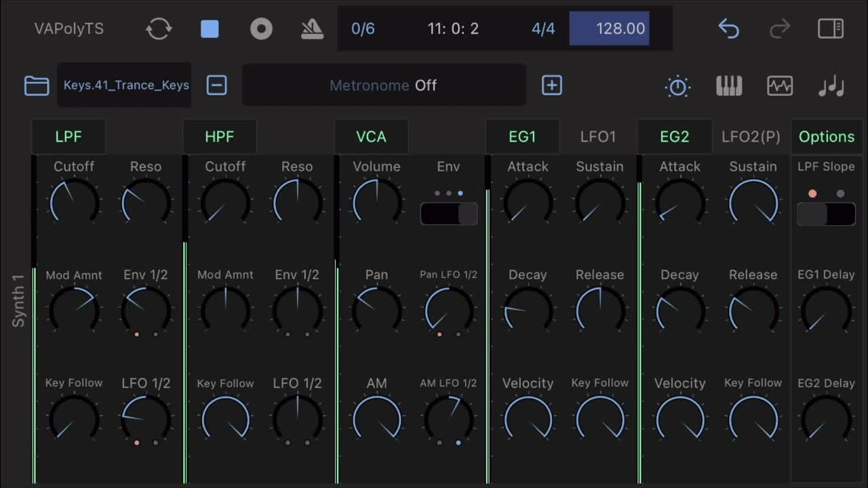
Task: Click the EG1 Sustain knob
Action: click(599, 202)
